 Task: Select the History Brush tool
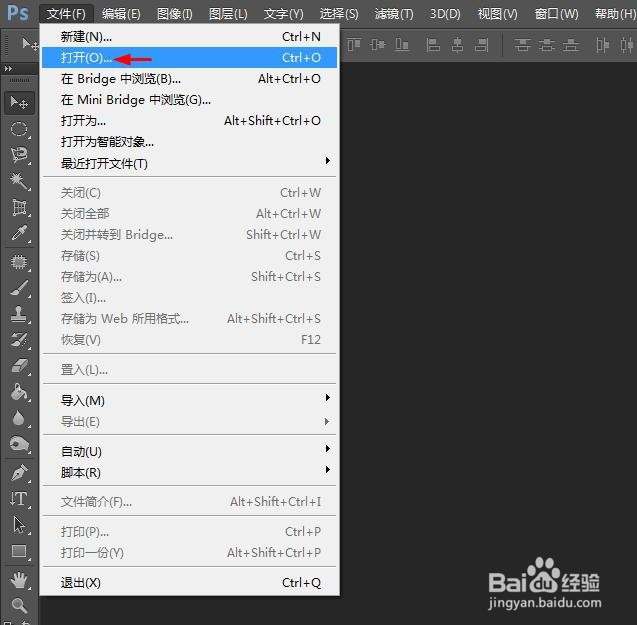pyautogui.click(x=19, y=340)
